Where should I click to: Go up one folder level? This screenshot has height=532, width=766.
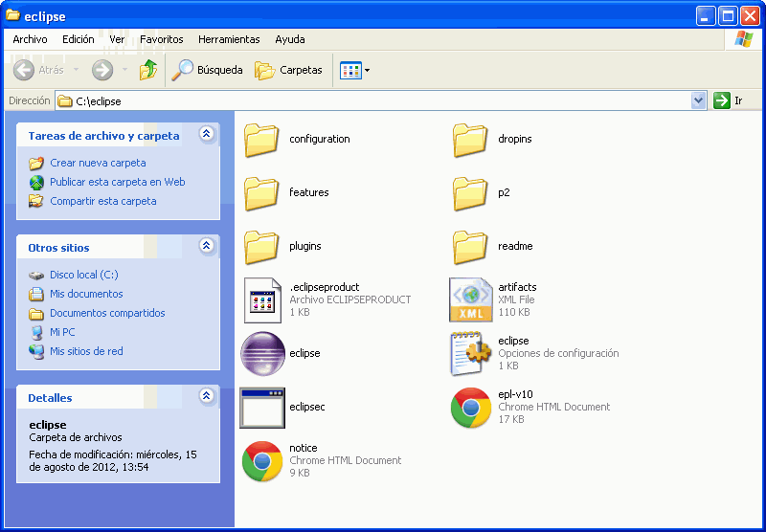pos(148,70)
